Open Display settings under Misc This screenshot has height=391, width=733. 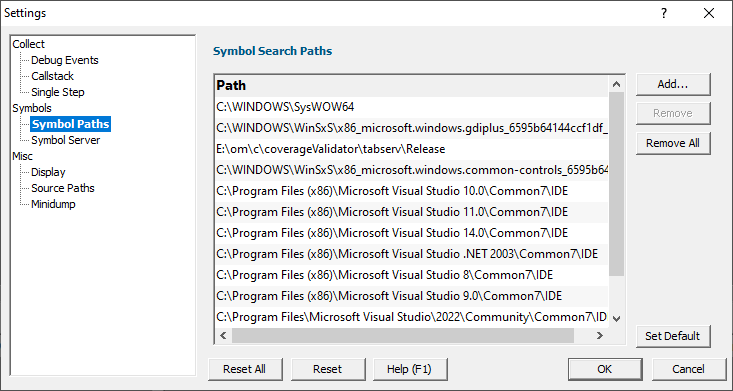48,172
